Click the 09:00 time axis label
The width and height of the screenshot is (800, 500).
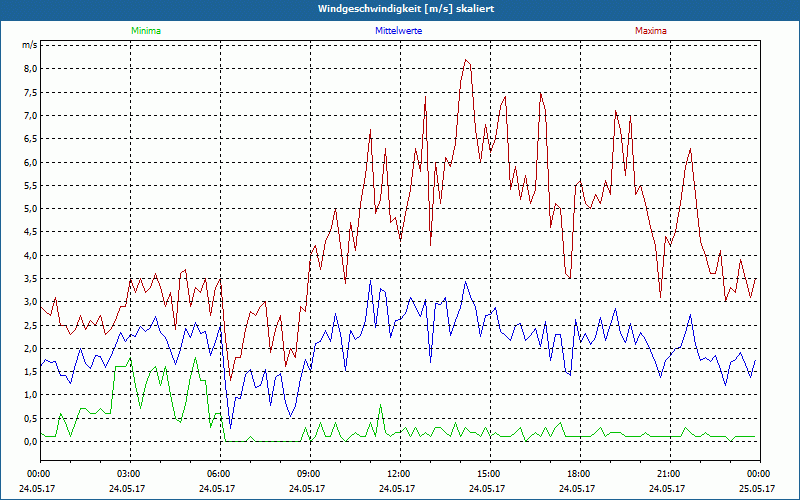pyautogui.click(x=310, y=474)
